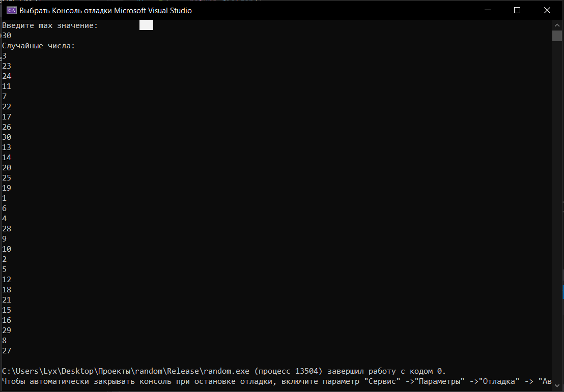The image size is (564, 392).
Task: Click the output number 7
Action: (x=4, y=97)
